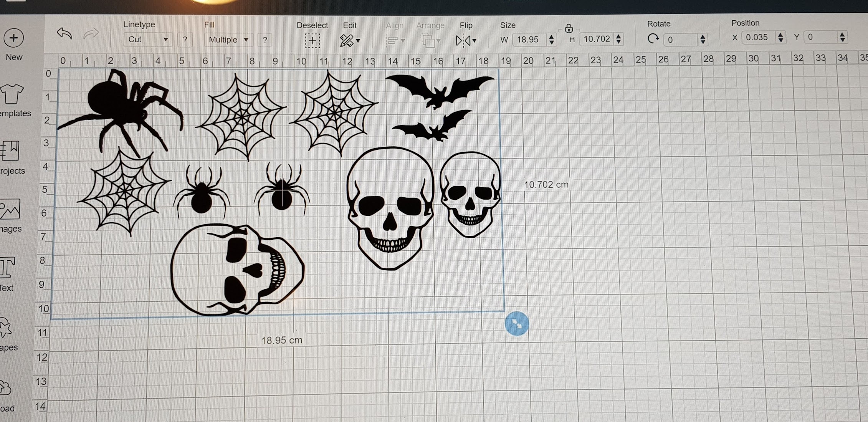The height and width of the screenshot is (422, 868).
Task: Click the Rotate circular arrow icon
Action: coord(653,39)
